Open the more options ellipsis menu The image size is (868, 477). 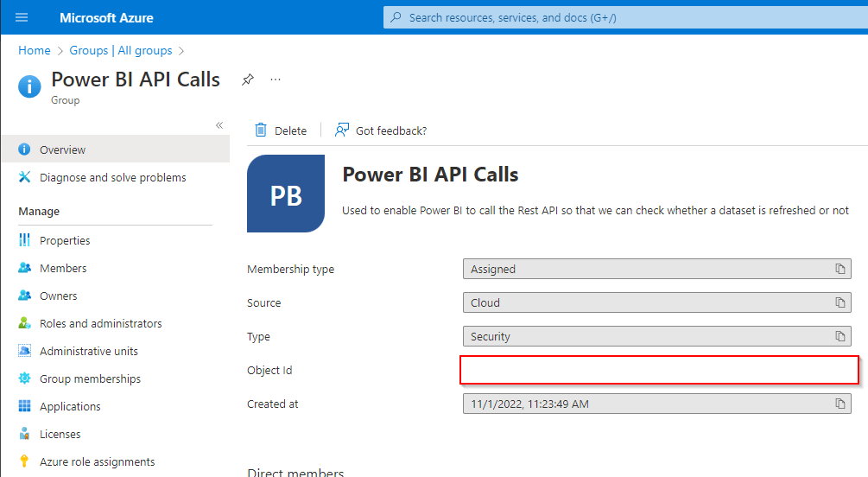tap(276, 79)
